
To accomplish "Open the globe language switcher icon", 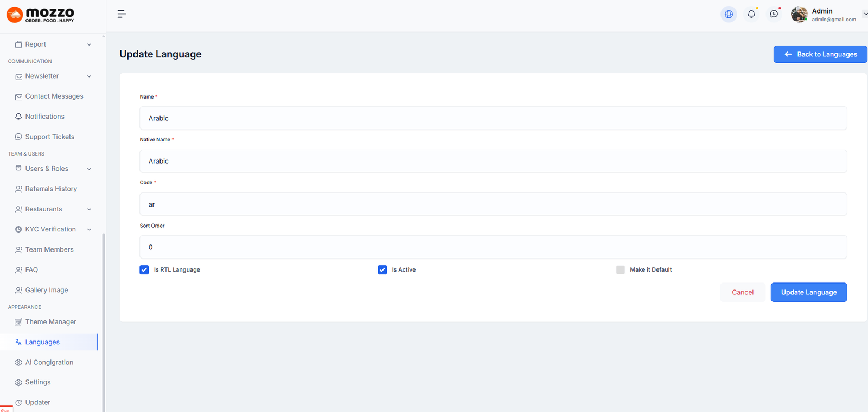I will pyautogui.click(x=729, y=14).
